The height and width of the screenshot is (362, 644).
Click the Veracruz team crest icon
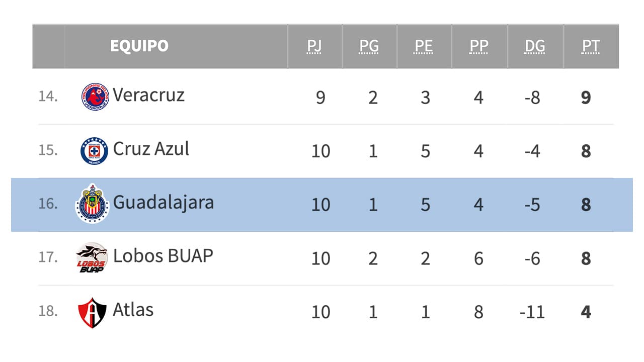tap(95, 97)
